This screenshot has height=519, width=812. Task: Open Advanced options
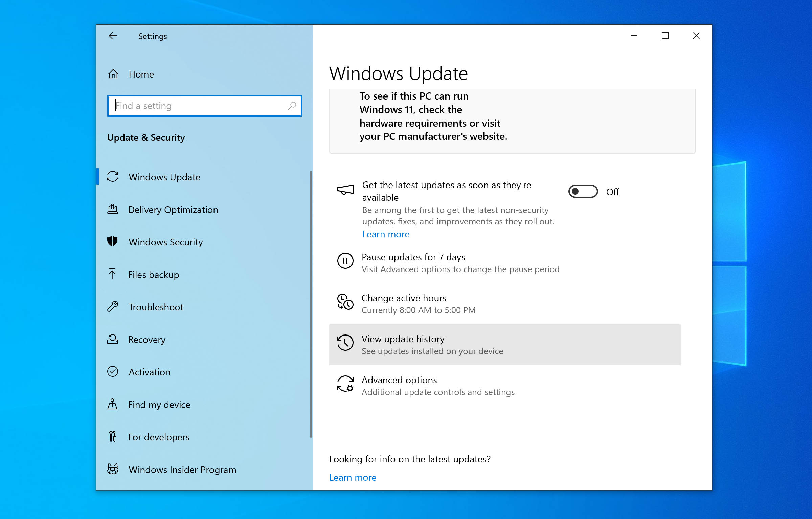(x=505, y=386)
